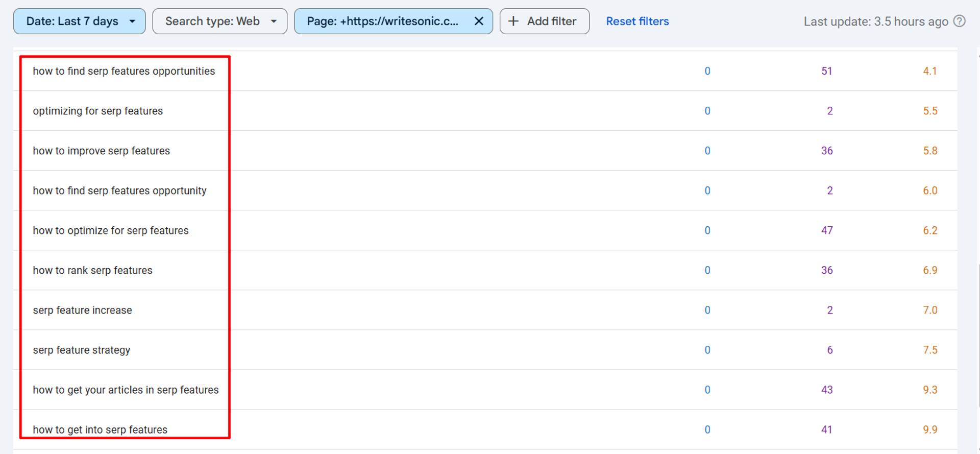Click Reset filters link

638,21
